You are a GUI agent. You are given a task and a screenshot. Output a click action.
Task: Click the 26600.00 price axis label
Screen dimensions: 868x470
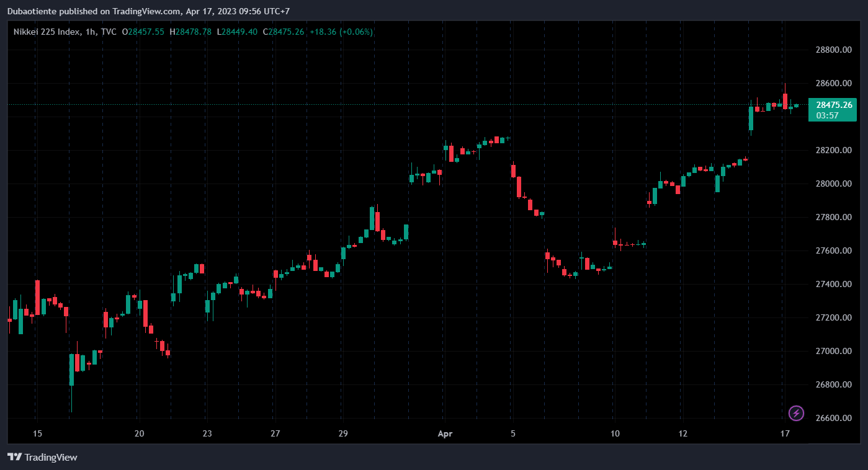pyautogui.click(x=833, y=418)
